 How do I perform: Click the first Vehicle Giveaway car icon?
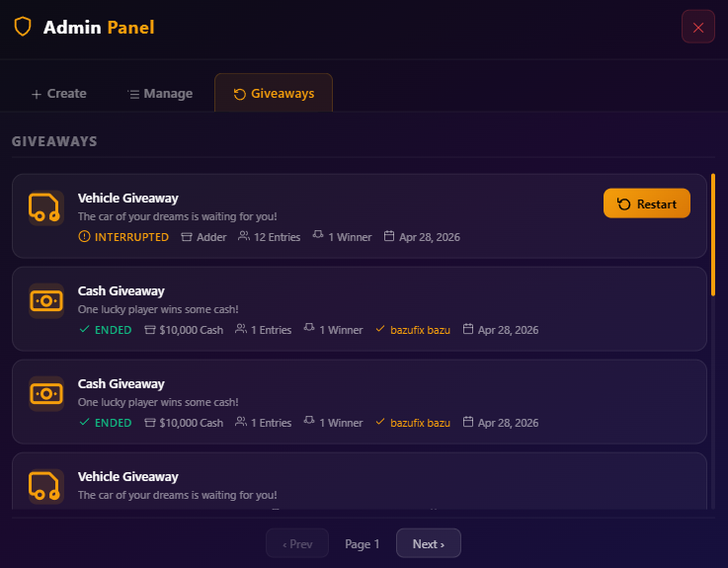point(46,207)
